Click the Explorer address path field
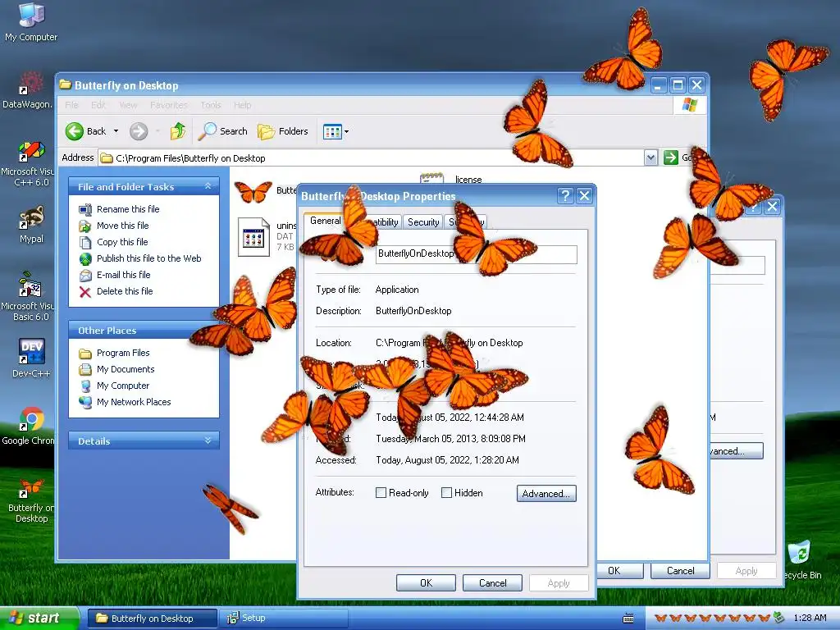Viewport: 840px width, 630px height. 372,158
